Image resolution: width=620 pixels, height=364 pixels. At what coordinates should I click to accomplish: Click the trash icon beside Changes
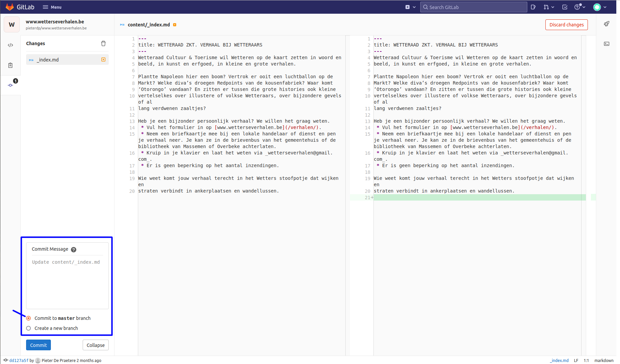click(x=103, y=43)
